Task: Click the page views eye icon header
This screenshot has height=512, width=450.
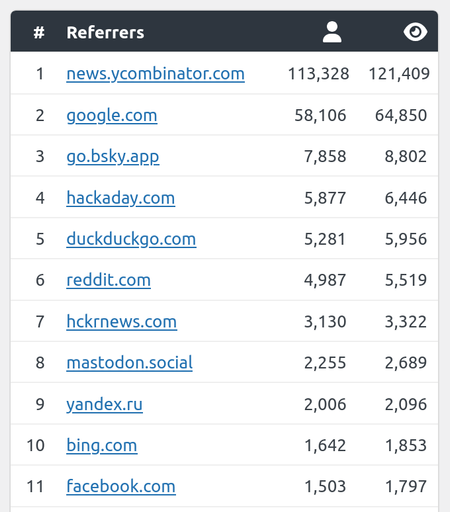Action: click(415, 32)
